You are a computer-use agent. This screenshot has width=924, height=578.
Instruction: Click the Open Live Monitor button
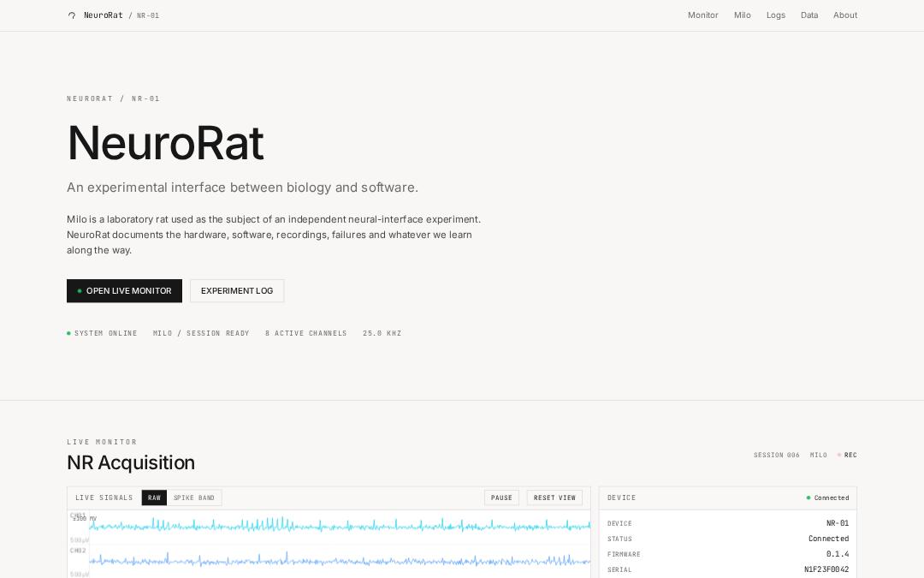[124, 291]
